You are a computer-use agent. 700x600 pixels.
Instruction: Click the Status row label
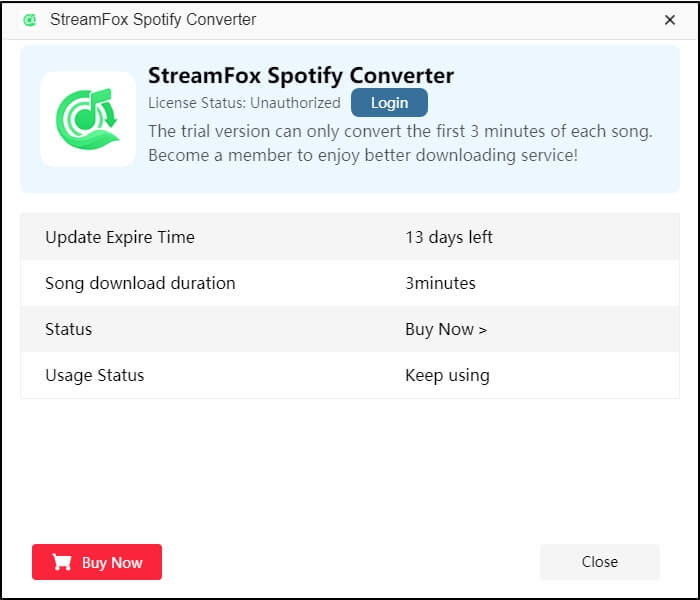tap(69, 329)
